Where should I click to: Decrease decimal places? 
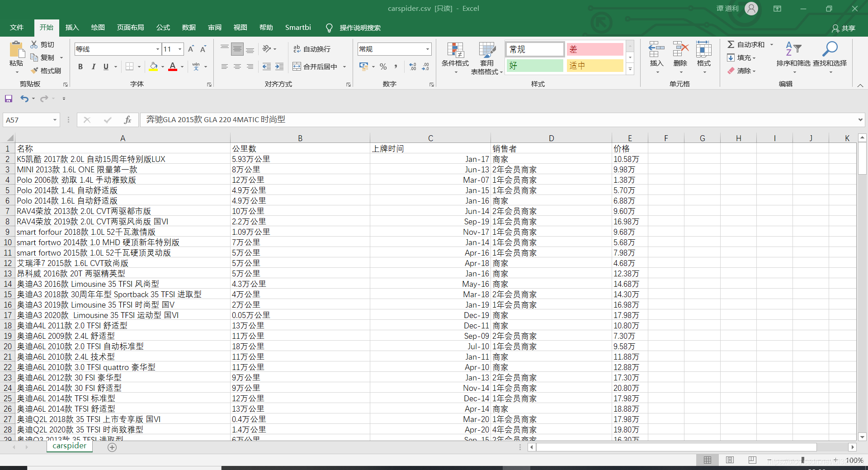(425, 66)
